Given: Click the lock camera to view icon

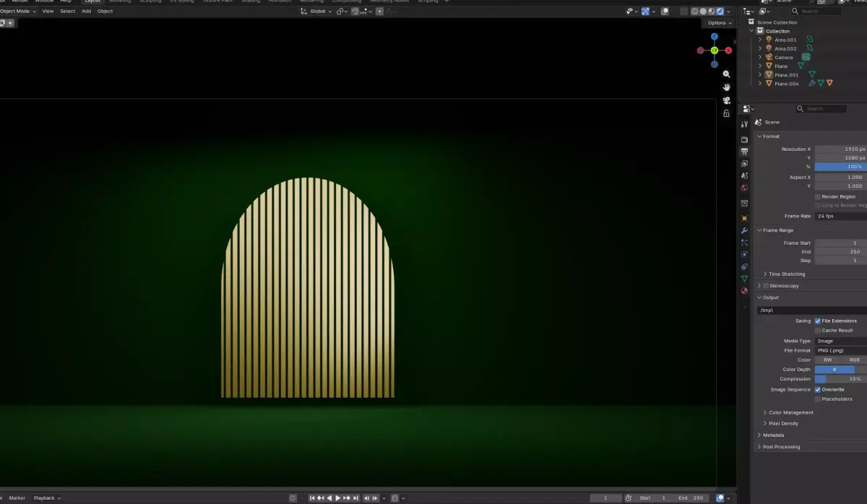Looking at the screenshot, I should (726, 113).
